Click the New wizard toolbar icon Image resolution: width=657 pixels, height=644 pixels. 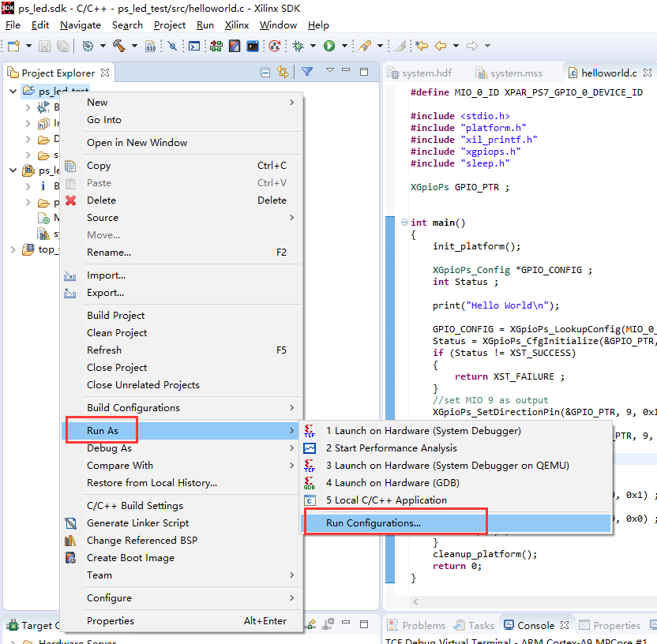pos(14,46)
